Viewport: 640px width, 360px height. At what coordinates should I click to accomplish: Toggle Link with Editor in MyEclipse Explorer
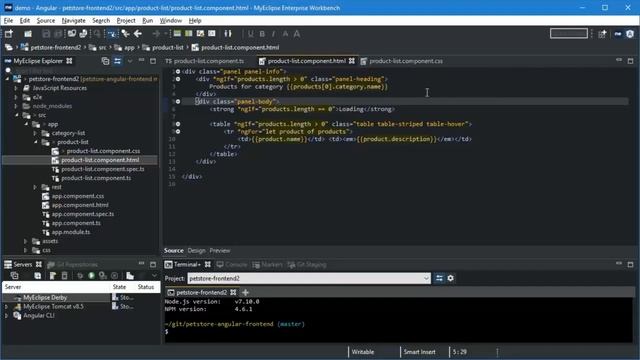tap(118, 61)
